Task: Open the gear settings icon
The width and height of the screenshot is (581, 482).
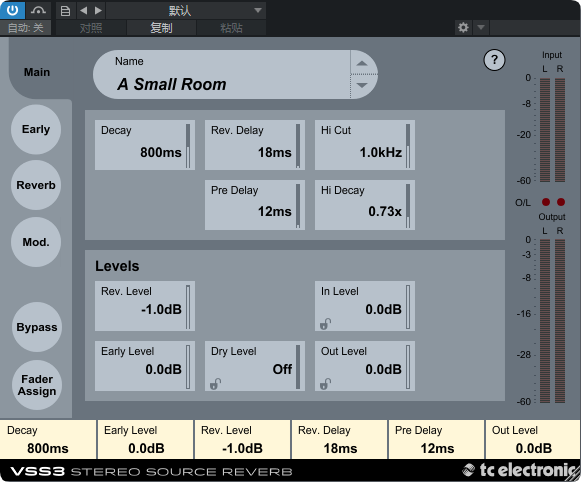Action: pos(463,27)
